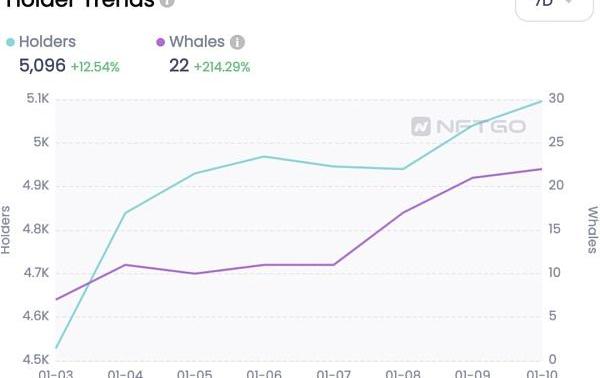The width and height of the screenshot is (600, 378).
Task: Click the dropdown arrow in the 7D selector
Action: pos(569,2)
